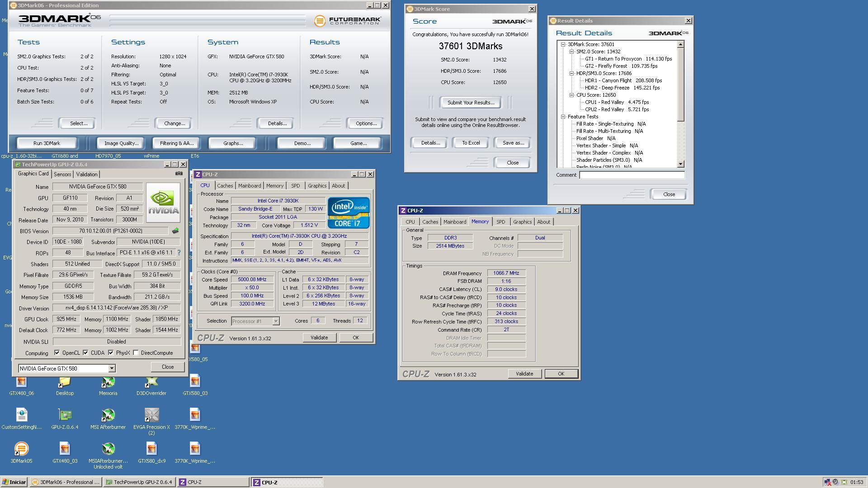Open SPD tab in the CPU-Z Memory window

pos(500,222)
